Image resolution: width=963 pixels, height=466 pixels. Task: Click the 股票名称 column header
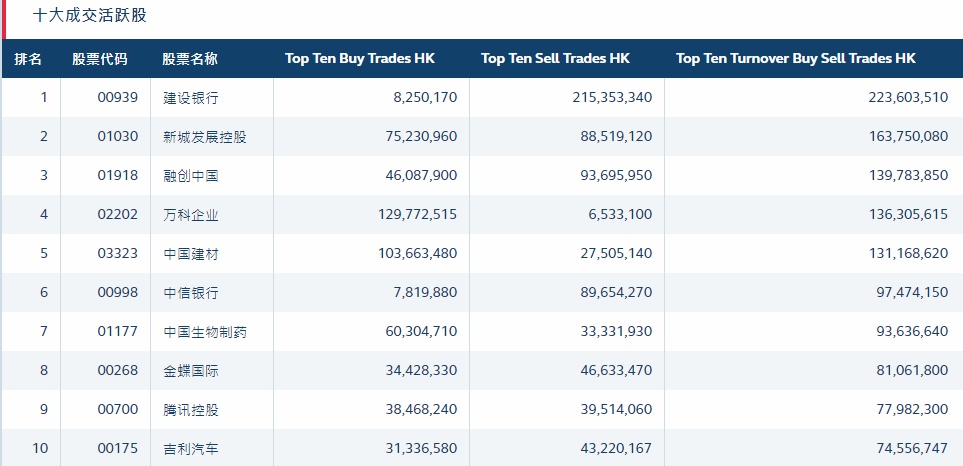[x=190, y=59]
